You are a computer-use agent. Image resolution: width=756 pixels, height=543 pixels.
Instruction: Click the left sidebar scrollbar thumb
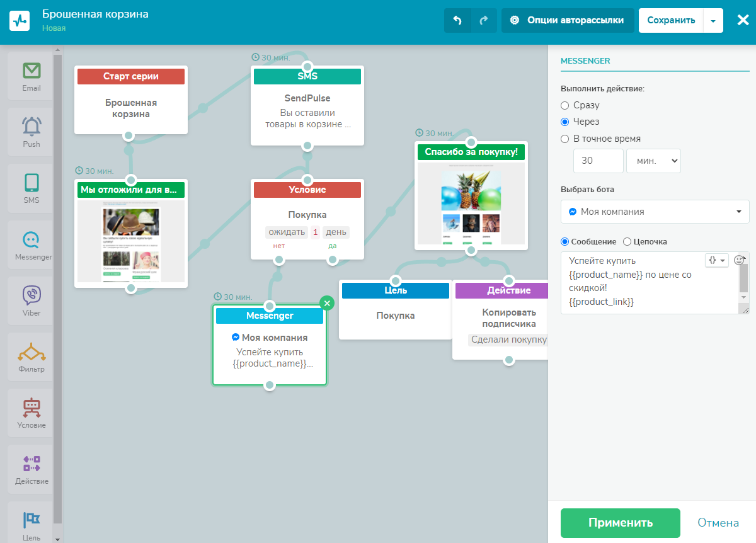[57, 289]
